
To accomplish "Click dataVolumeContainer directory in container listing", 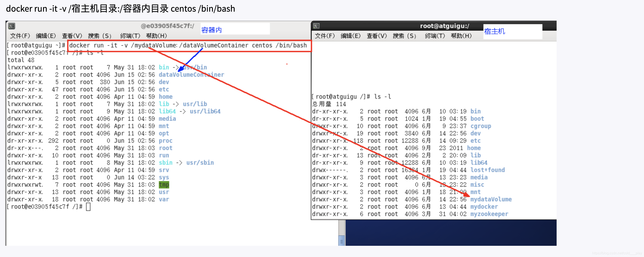I will 192,75.
